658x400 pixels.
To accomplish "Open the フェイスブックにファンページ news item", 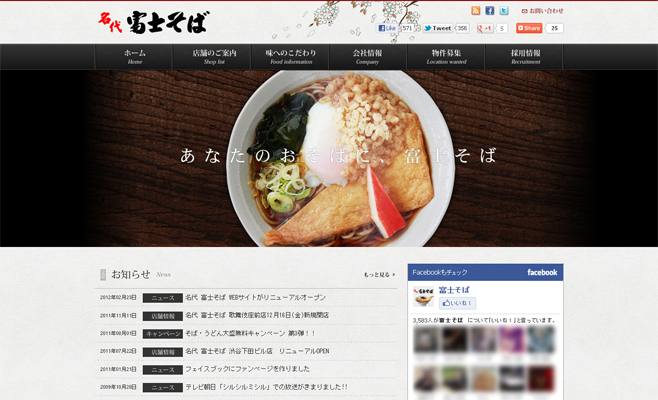I will coord(248,369).
